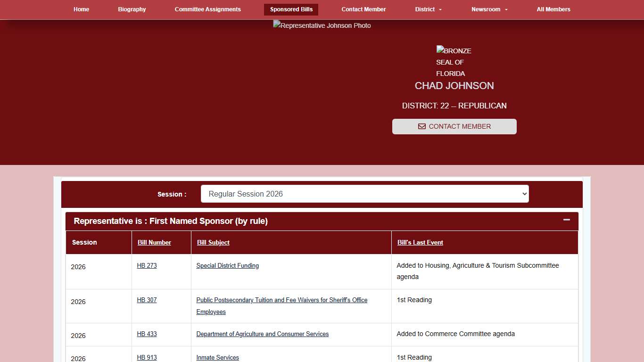
Task: Sort by Bill's Last Event column
Action: coord(420,242)
